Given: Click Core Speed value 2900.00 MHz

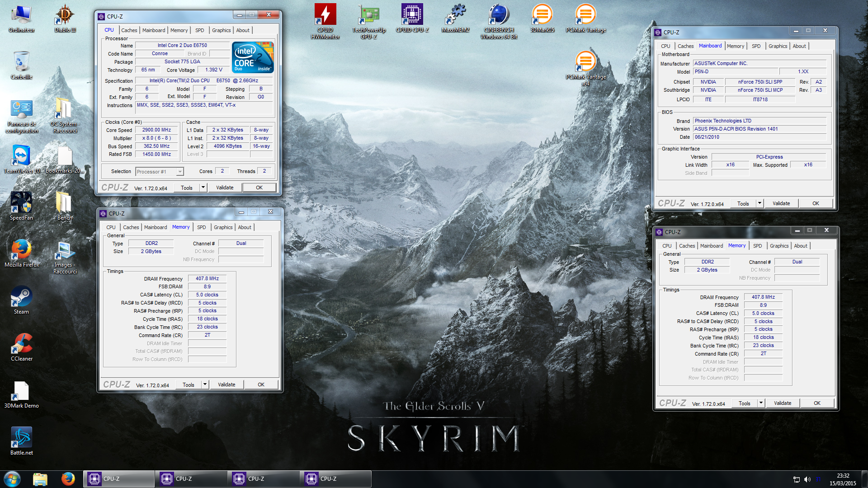Looking at the screenshot, I should [156, 130].
